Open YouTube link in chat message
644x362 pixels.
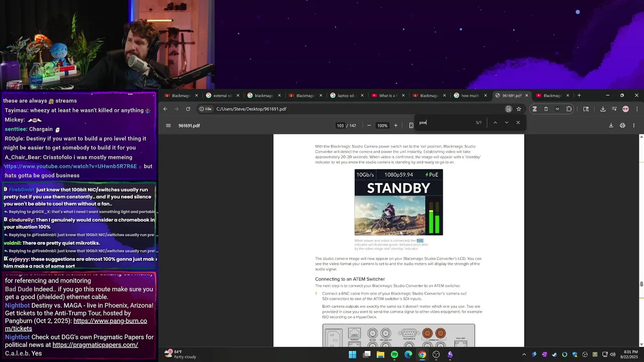70,166
